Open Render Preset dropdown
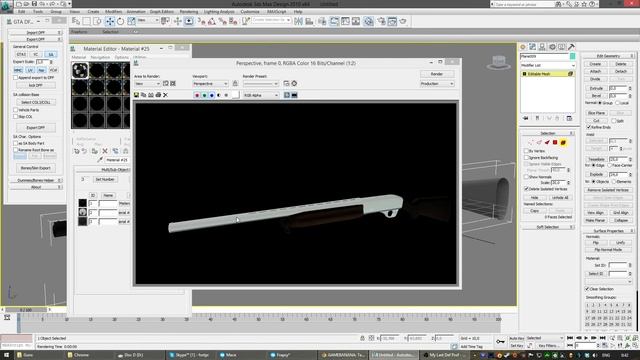The width and height of the screenshot is (640, 360). pyautogui.click(x=261, y=84)
